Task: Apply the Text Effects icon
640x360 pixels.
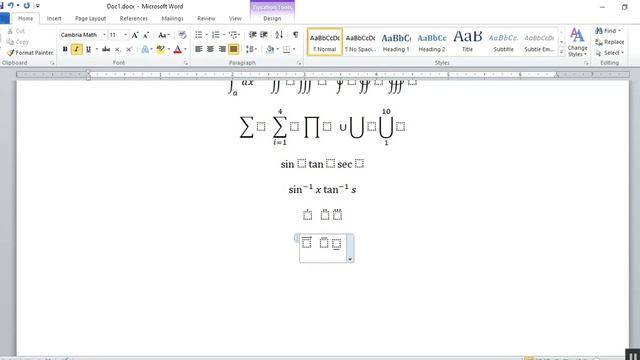Action: pos(145,49)
